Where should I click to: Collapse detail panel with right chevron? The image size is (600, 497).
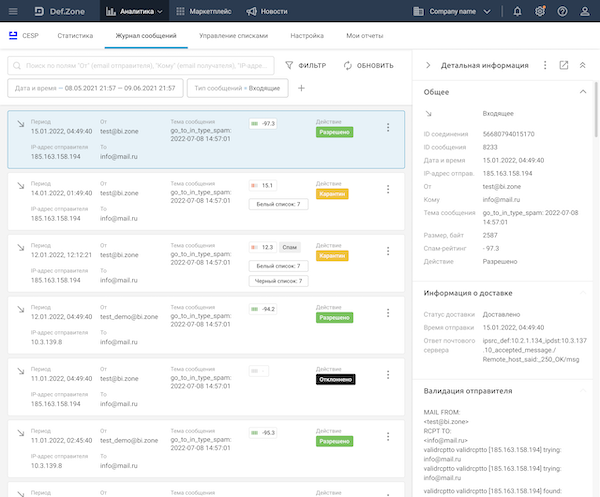(x=428, y=65)
